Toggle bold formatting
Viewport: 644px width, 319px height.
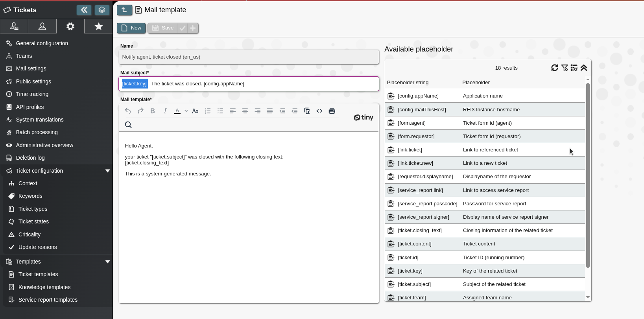[153, 111]
